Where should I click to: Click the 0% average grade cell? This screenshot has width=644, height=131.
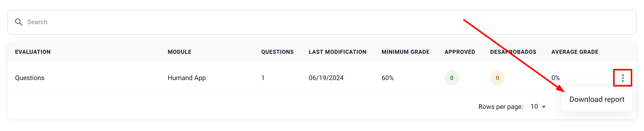point(555,78)
